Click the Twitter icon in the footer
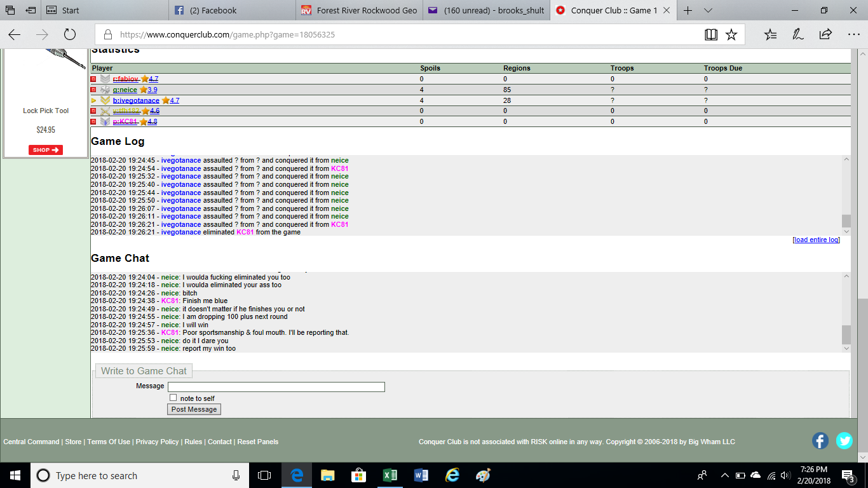This screenshot has height=488, width=868. (x=844, y=440)
